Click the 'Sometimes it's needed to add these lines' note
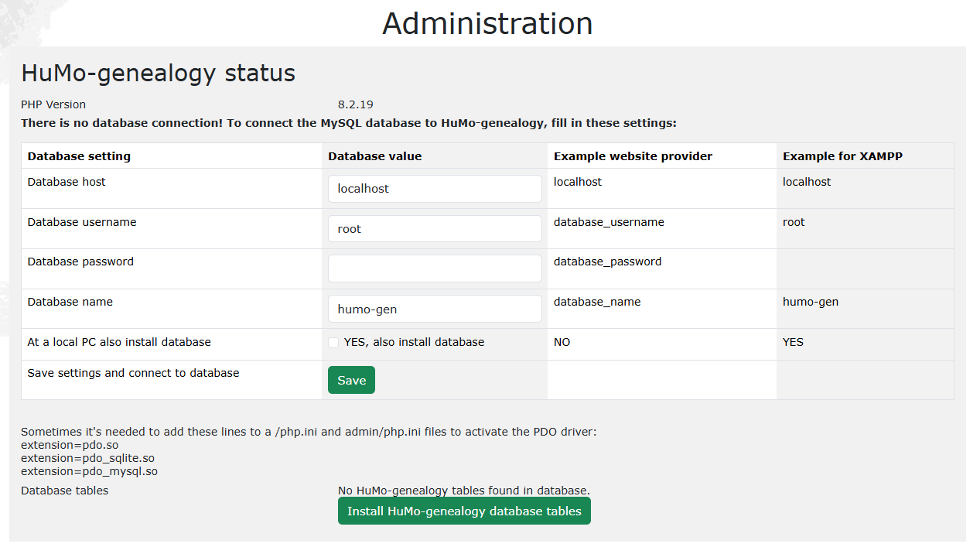 pos(309,432)
